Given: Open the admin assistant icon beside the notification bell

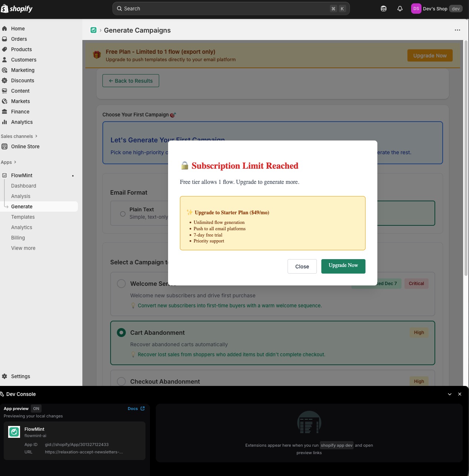Looking at the screenshot, I should [383, 8].
